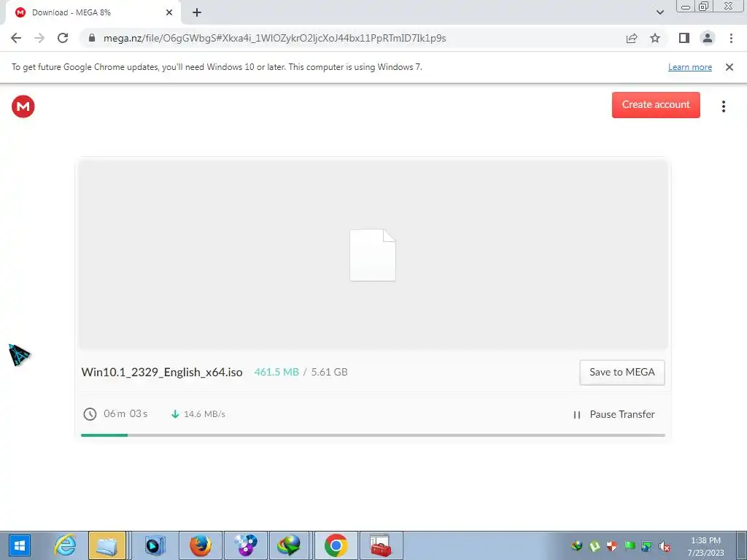Screen dimensions: 747x560
Task: Open the disc burning app taskbar icon
Action: click(246, 545)
